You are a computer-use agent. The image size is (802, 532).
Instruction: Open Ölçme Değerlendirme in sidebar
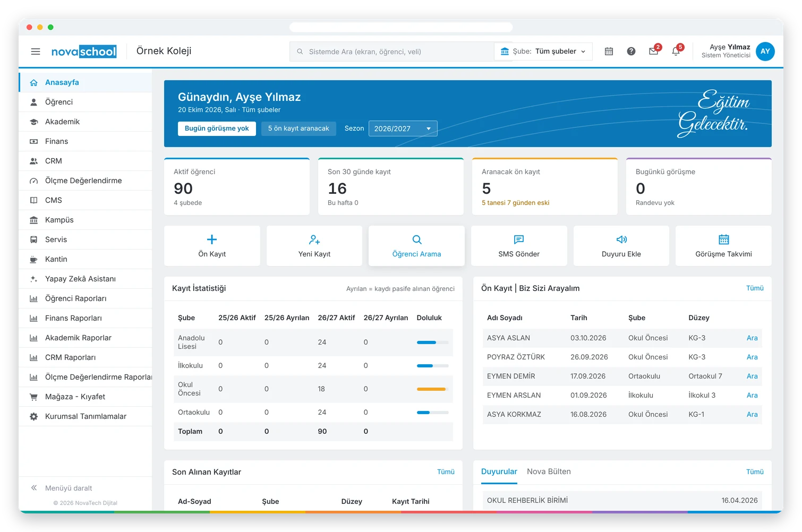[85, 181]
